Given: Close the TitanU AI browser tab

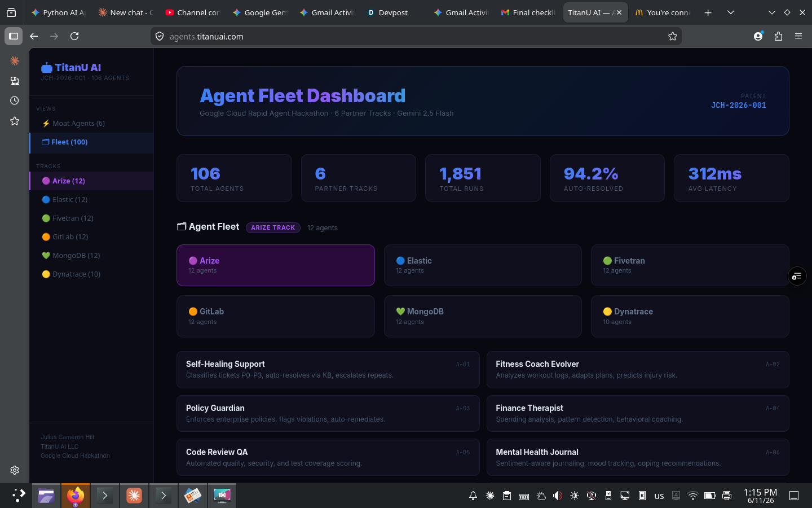Looking at the screenshot, I should pyautogui.click(x=619, y=12).
